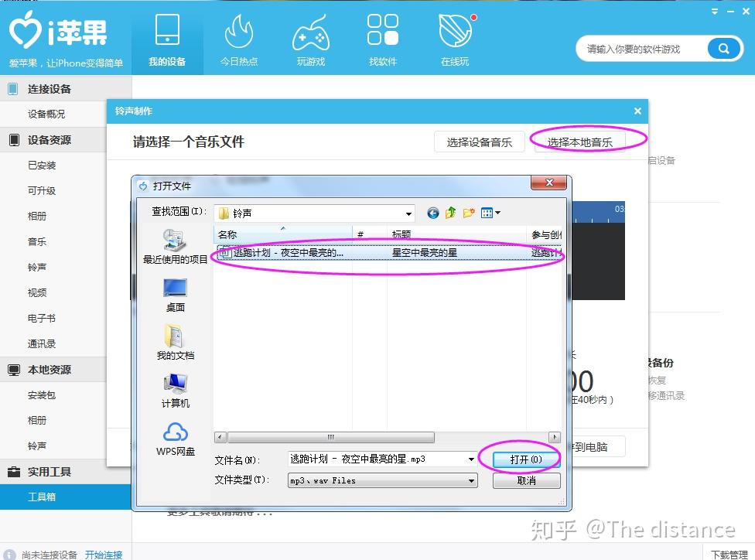Open WPS网盘 location

pyautogui.click(x=175, y=439)
